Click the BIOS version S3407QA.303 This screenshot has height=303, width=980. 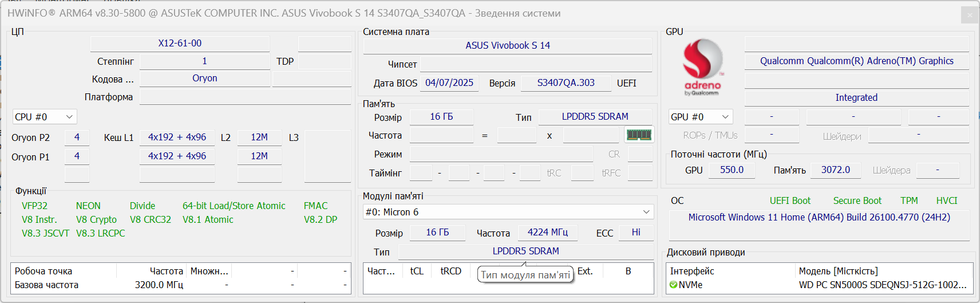[x=566, y=83]
